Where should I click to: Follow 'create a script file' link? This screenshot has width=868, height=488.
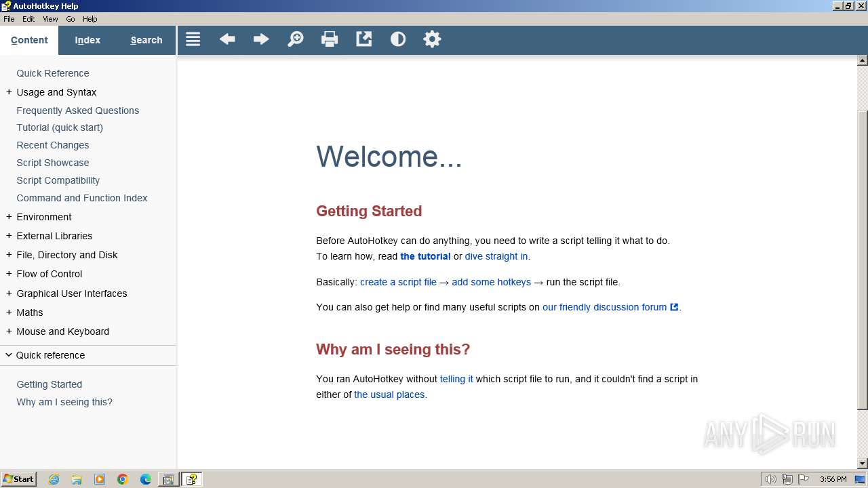(398, 282)
